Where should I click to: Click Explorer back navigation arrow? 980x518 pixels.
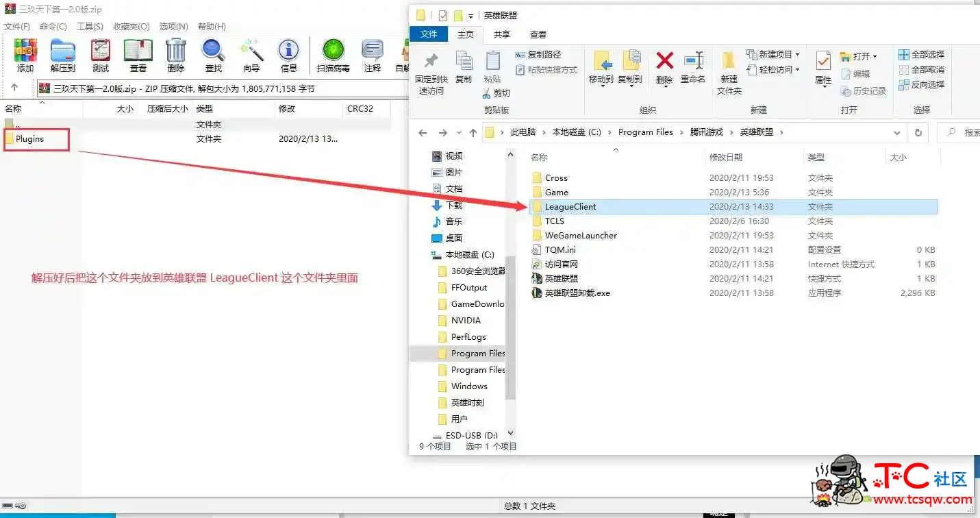tap(423, 133)
